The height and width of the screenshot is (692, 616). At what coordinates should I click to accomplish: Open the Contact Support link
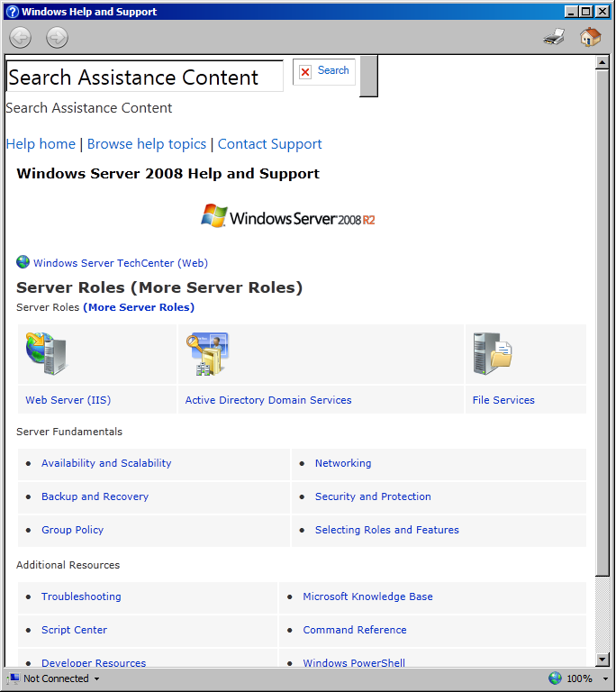[x=269, y=144]
